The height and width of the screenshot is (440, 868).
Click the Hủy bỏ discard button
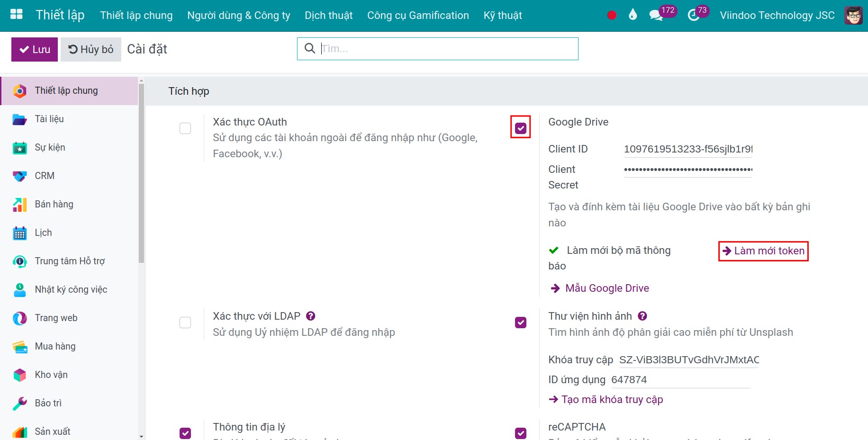click(91, 49)
